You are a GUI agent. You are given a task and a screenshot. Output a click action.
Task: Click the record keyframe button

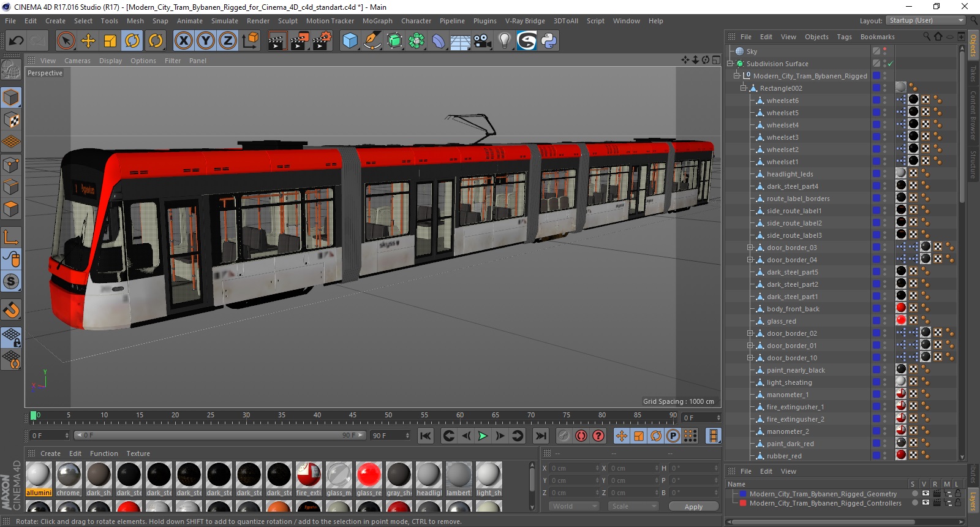[564, 436]
